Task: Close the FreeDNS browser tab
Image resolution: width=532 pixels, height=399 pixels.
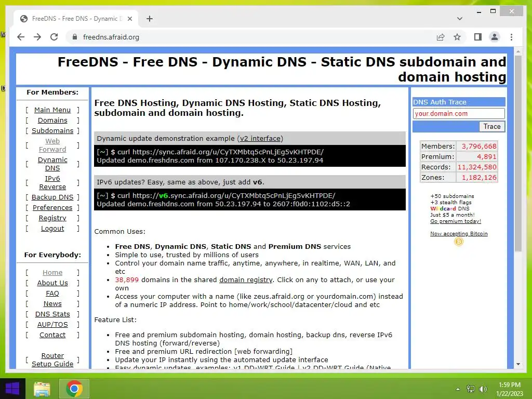Action: pos(129,19)
